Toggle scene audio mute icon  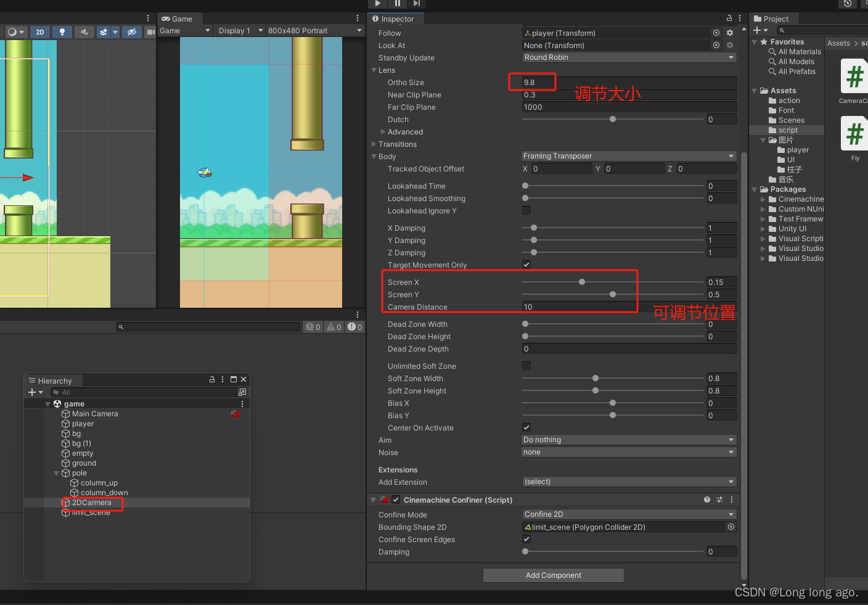pos(84,32)
